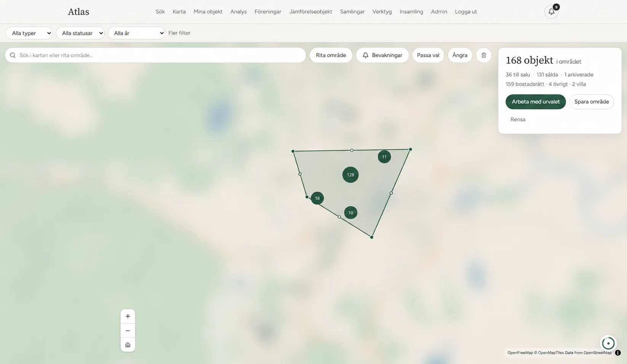Click Logga ut to sign out
The height and width of the screenshot is (364, 627).
[x=466, y=12]
